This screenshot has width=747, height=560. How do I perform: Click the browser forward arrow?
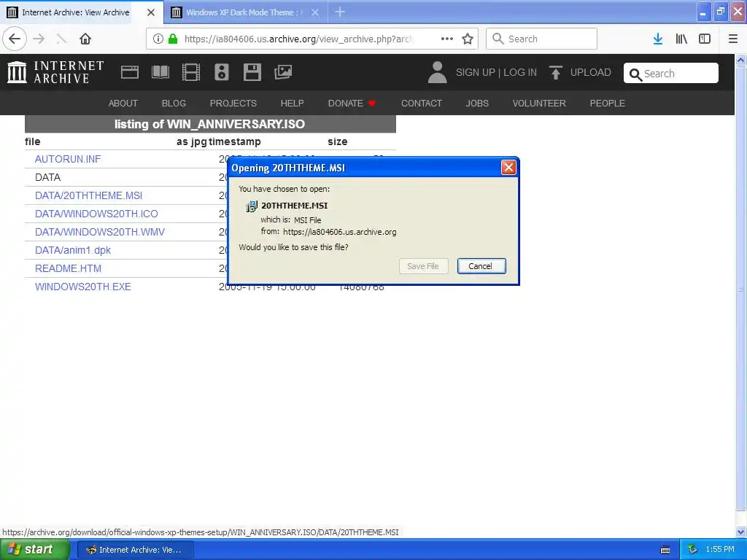[39, 39]
